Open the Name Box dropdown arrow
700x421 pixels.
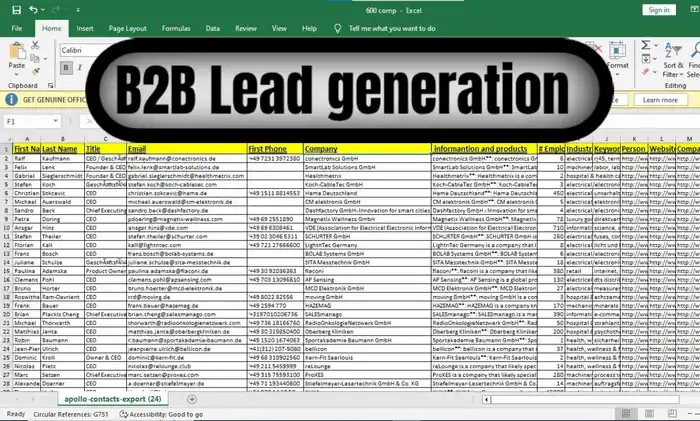point(55,121)
